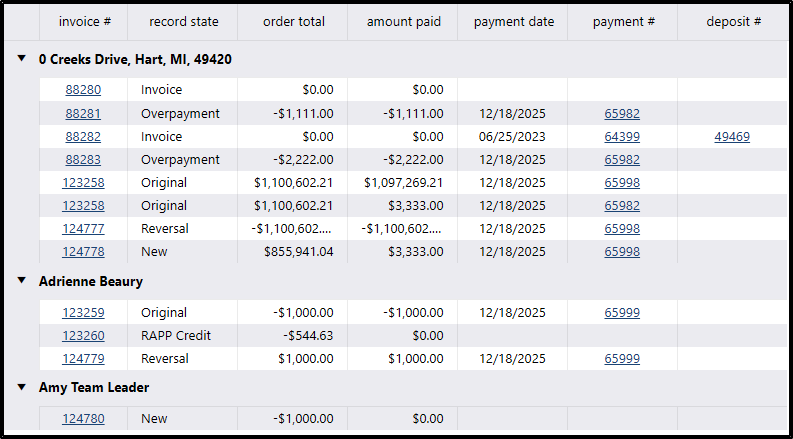
Task: Click the deposit # column header
Action: pos(733,22)
